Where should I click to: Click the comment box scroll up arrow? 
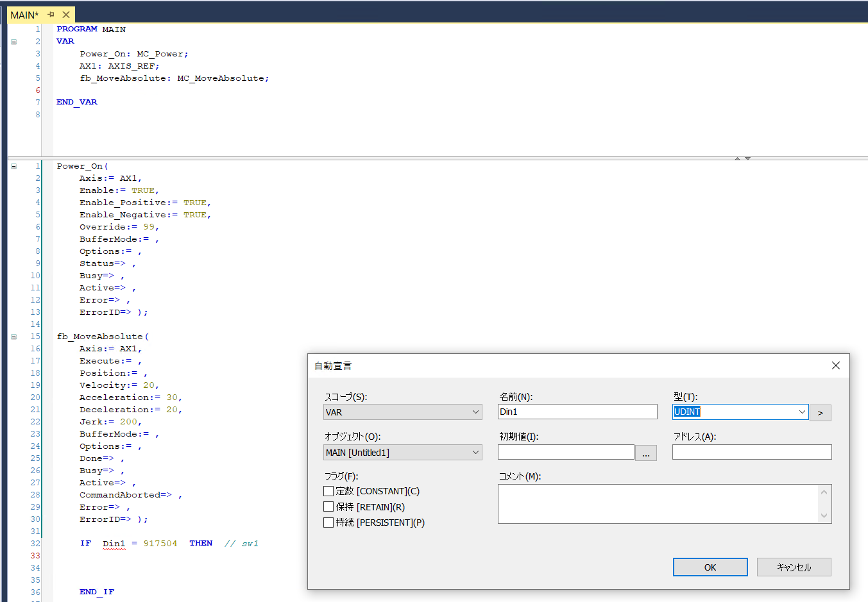click(824, 492)
